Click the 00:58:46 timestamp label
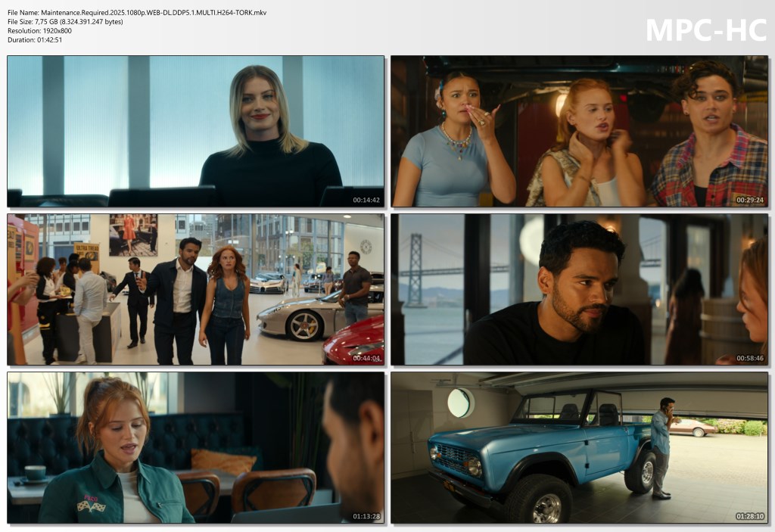 pos(750,358)
